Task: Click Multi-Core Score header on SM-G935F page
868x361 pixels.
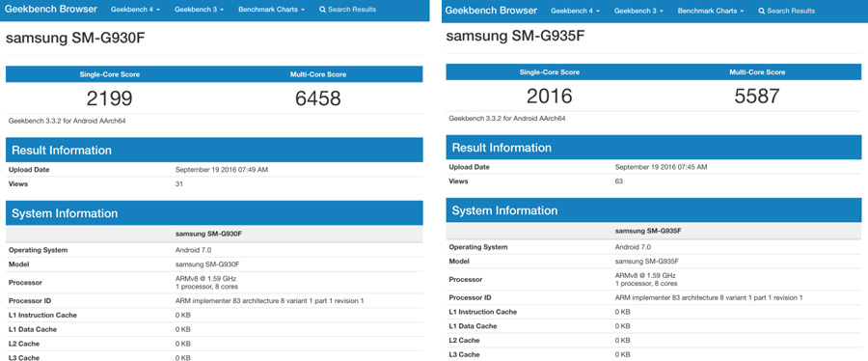Action: (757, 72)
